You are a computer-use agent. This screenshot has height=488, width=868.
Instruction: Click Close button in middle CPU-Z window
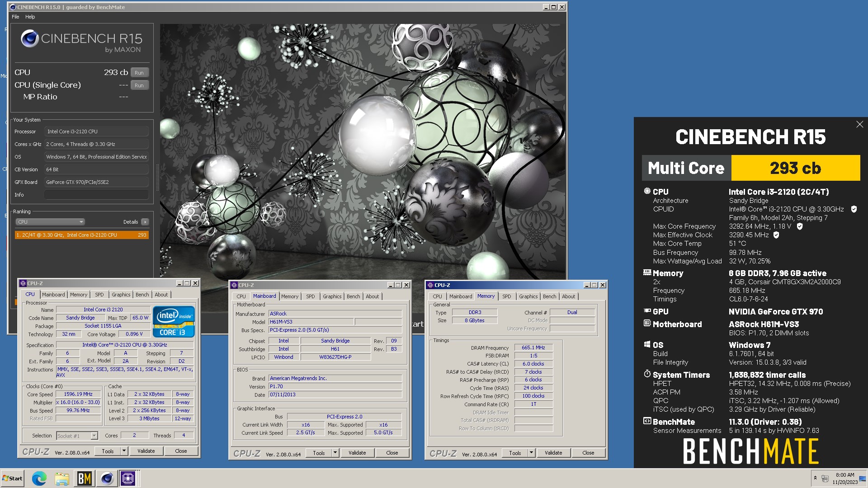(x=392, y=453)
